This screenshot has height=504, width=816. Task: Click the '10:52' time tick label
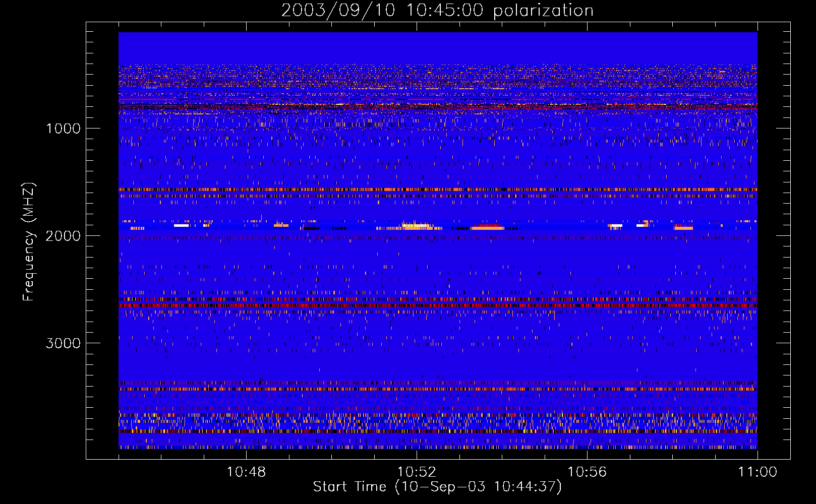(x=417, y=472)
